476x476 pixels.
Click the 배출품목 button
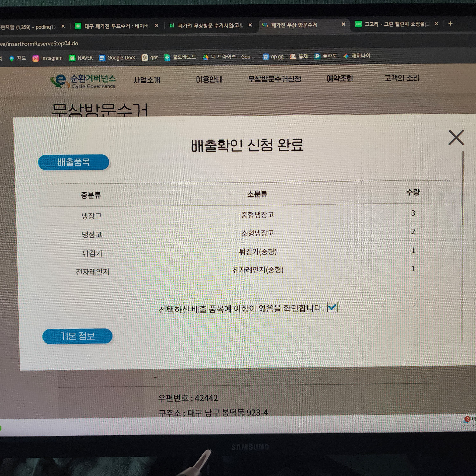coord(73,162)
